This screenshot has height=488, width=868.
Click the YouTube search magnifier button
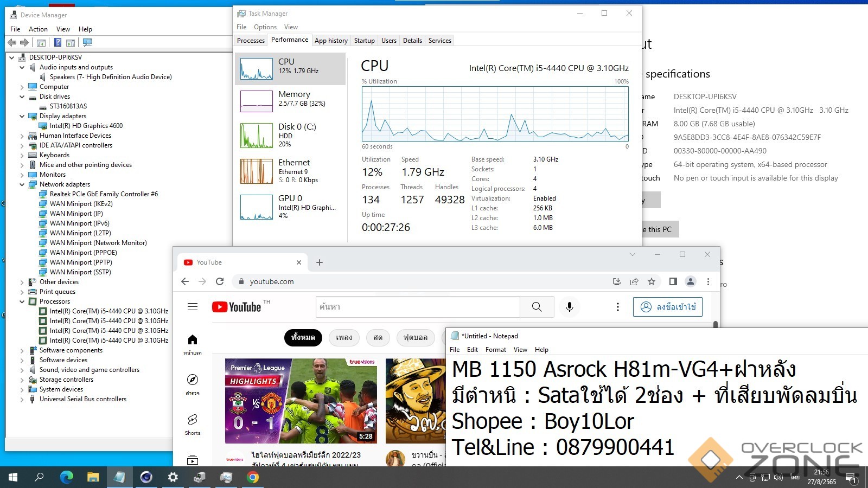pyautogui.click(x=537, y=307)
